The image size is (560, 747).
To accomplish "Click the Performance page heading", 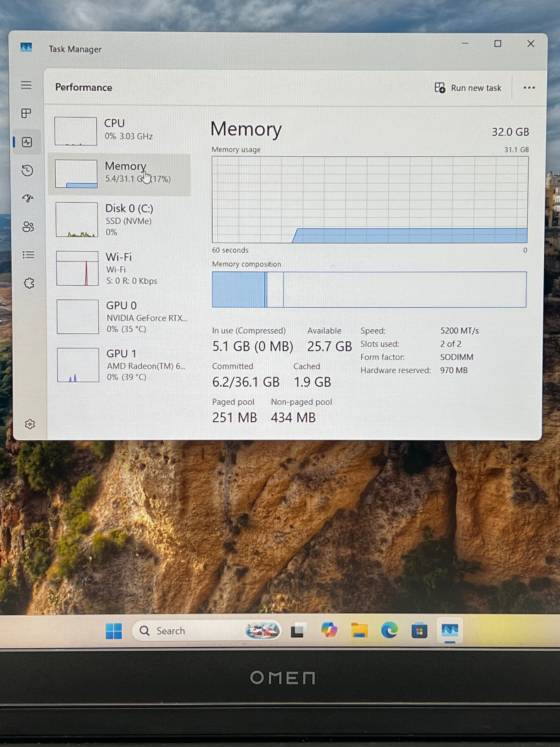I will [x=84, y=87].
